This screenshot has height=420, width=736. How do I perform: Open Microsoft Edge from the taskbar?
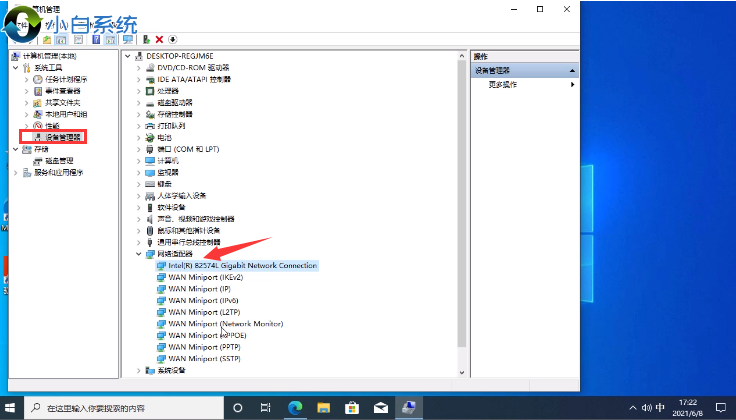click(x=295, y=409)
